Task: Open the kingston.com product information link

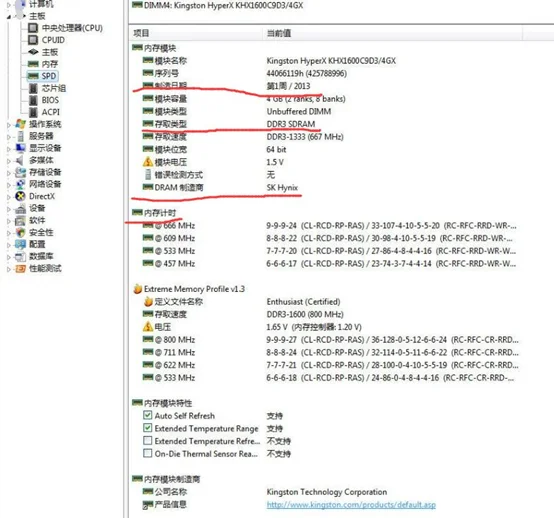Action: coord(351,505)
